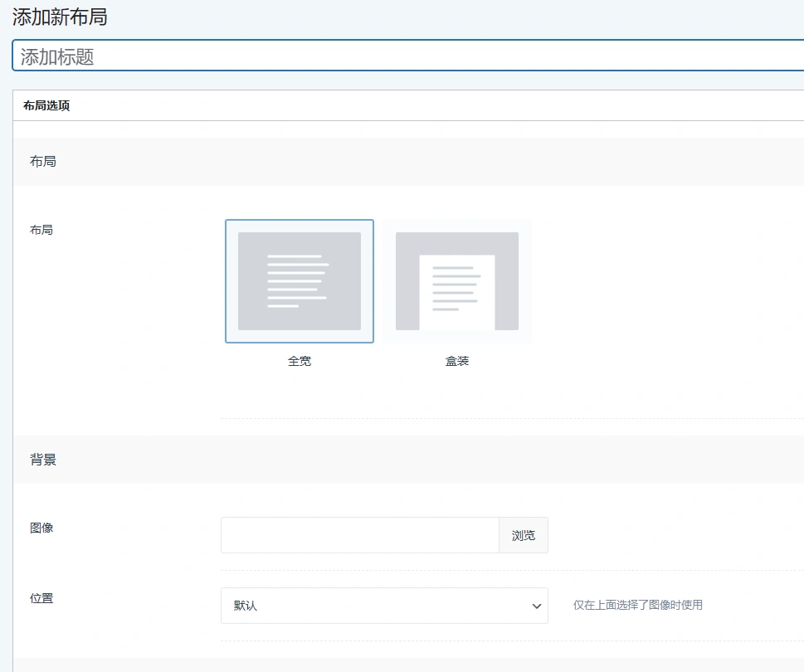Select the 布局选项 section title bar
The image size is (804, 672).
coord(46,105)
